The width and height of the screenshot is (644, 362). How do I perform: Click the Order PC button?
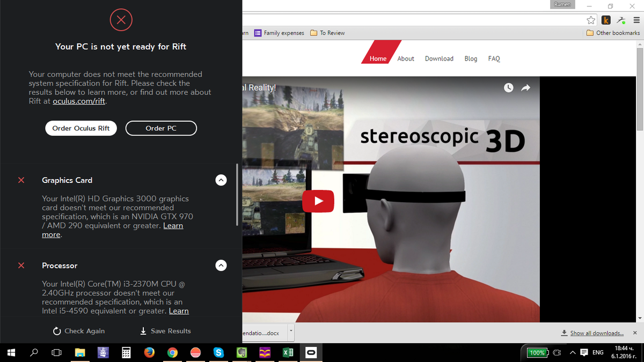click(x=161, y=128)
